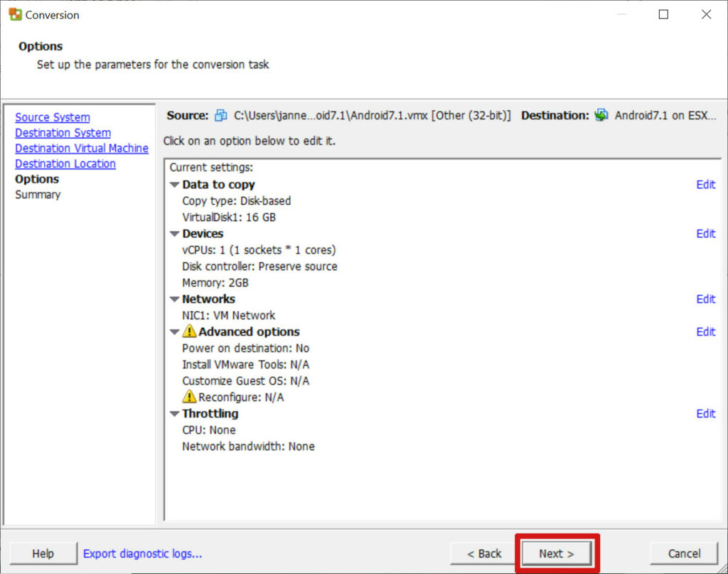728x574 pixels.
Task: Click the source virtual machine icon
Action: (221, 115)
